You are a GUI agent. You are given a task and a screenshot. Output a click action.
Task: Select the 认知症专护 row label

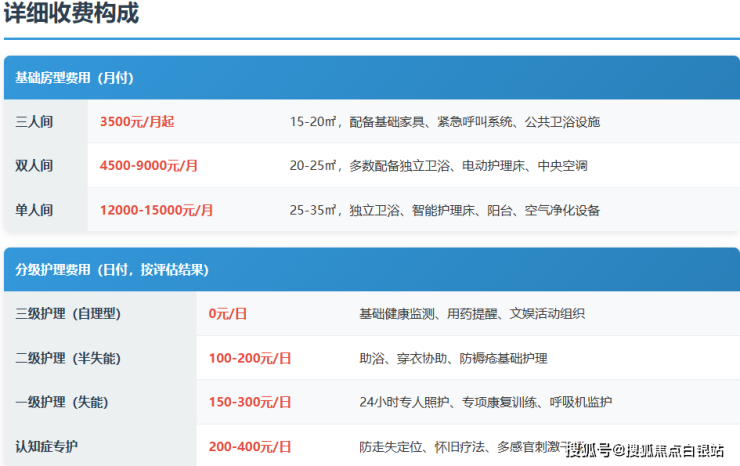point(48,446)
